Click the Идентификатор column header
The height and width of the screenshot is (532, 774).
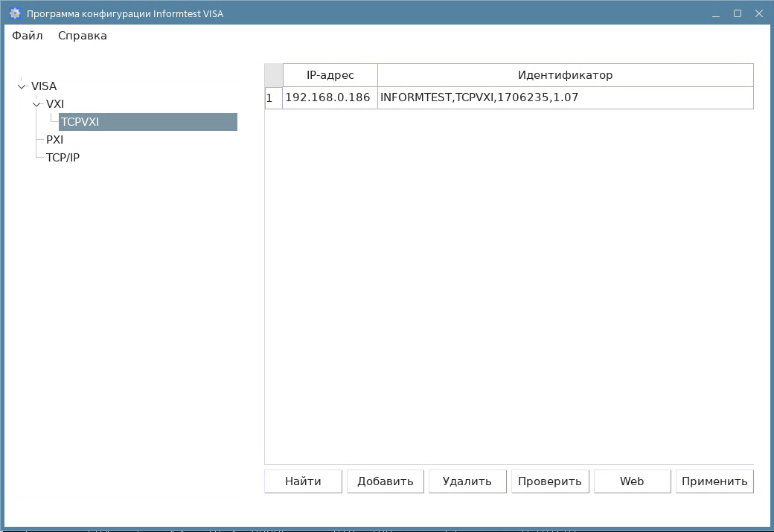pyautogui.click(x=566, y=75)
